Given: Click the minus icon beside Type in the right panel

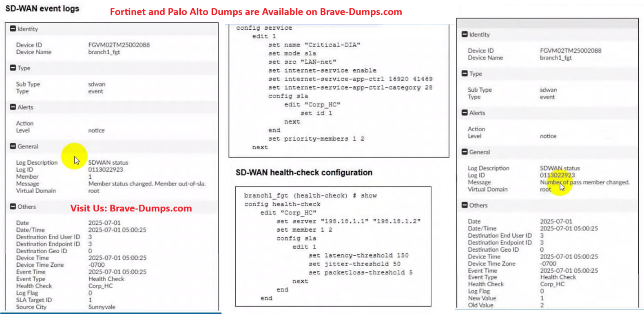Looking at the screenshot, I should [465, 73].
